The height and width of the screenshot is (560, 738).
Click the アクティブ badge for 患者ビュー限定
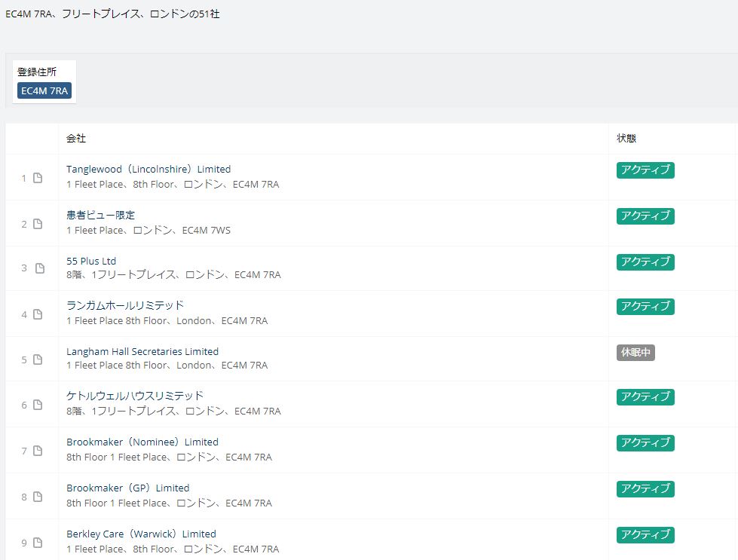645,216
